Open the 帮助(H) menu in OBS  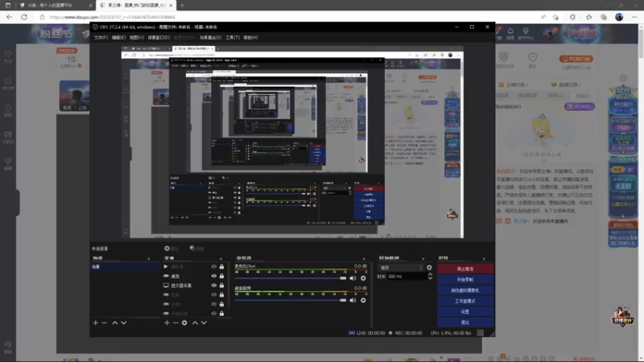click(x=250, y=38)
